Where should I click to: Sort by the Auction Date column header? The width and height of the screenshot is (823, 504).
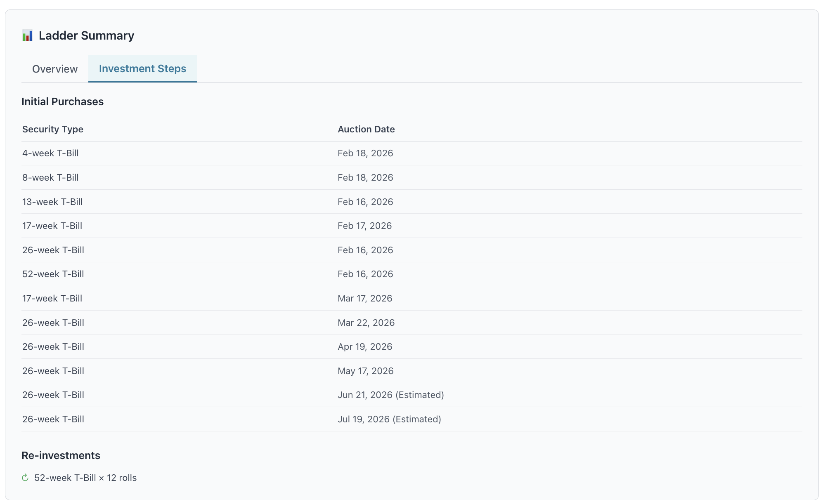(366, 129)
